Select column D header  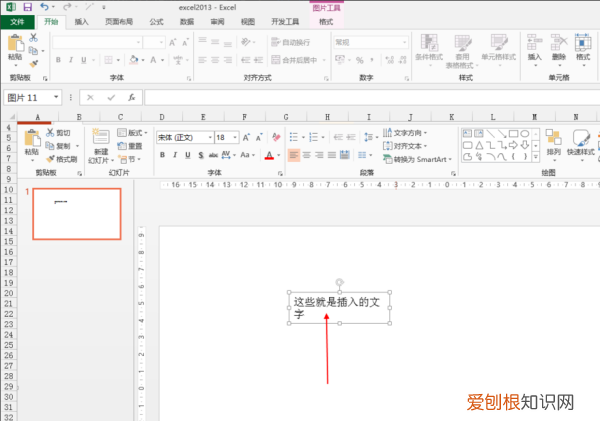tap(162, 117)
